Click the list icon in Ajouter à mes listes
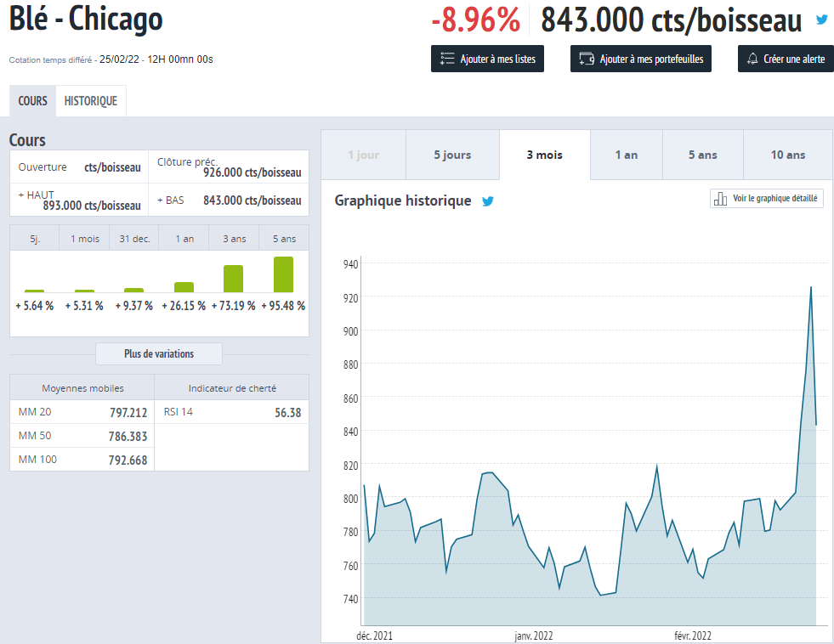 pyautogui.click(x=447, y=59)
